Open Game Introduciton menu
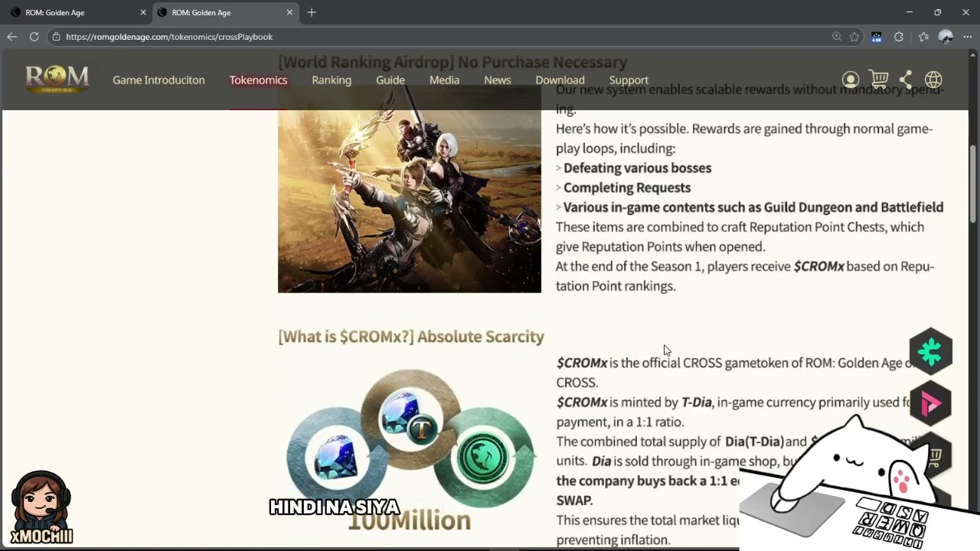Viewport: 980px width, 551px height. click(x=158, y=80)
